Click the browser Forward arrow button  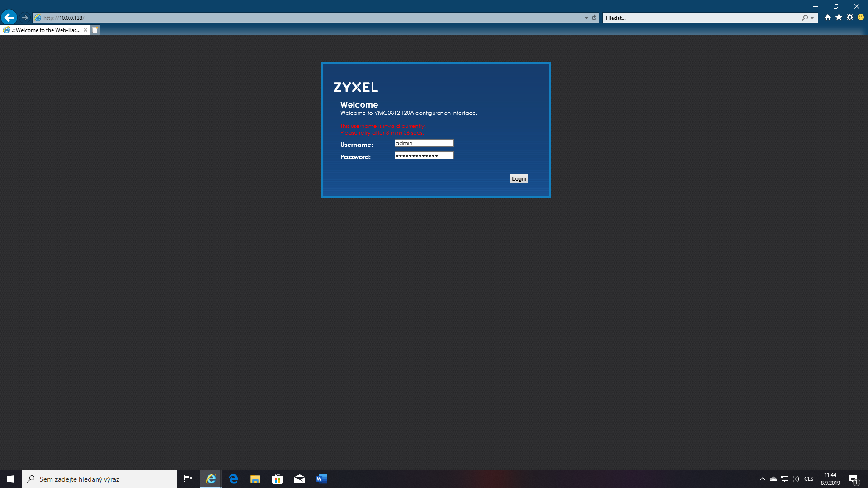(25, 18)
